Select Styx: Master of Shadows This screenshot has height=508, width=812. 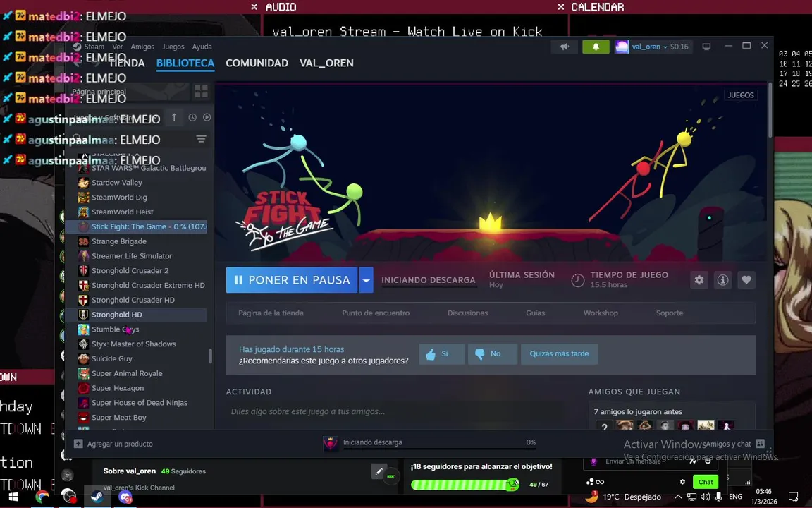tap(135, 344)
